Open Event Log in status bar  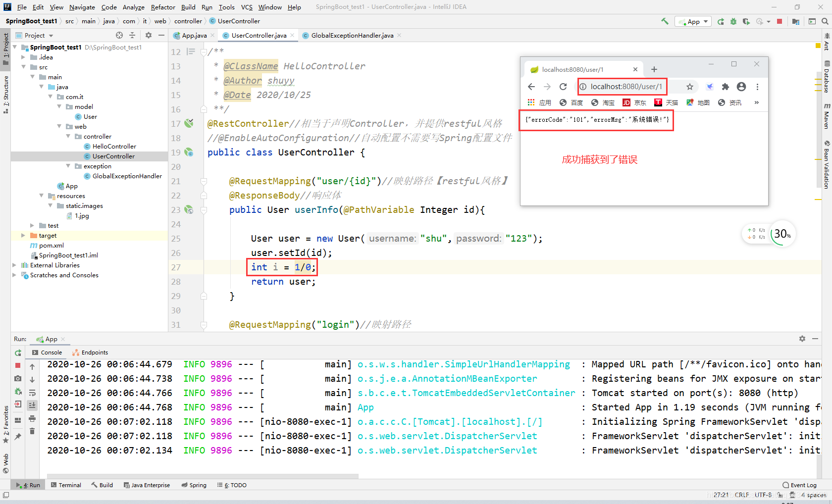(x=799, y=485)
